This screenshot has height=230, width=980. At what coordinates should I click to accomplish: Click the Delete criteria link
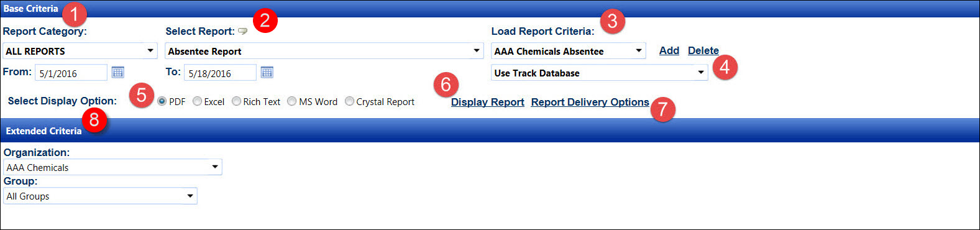tap(703, 50)
